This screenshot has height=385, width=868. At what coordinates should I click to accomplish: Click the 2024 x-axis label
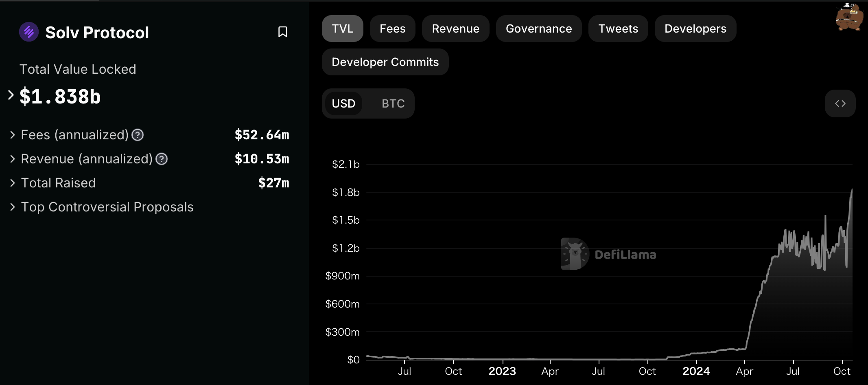pos(696,371)
